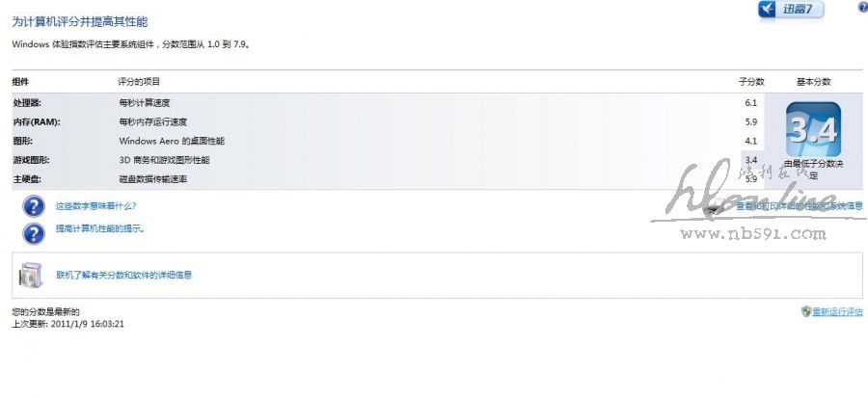This screenshot has width=868, height=399.
Task: Click software box icon beside 联机了解 link
Action: pos(32,275)
